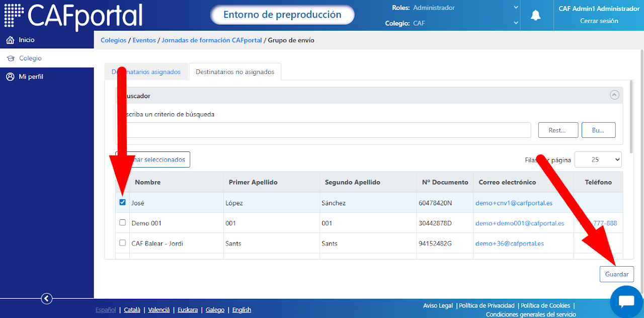Collapse the Buscador panel chevron
Viewport: 644px width, 318px height.
tap(614, 95)
